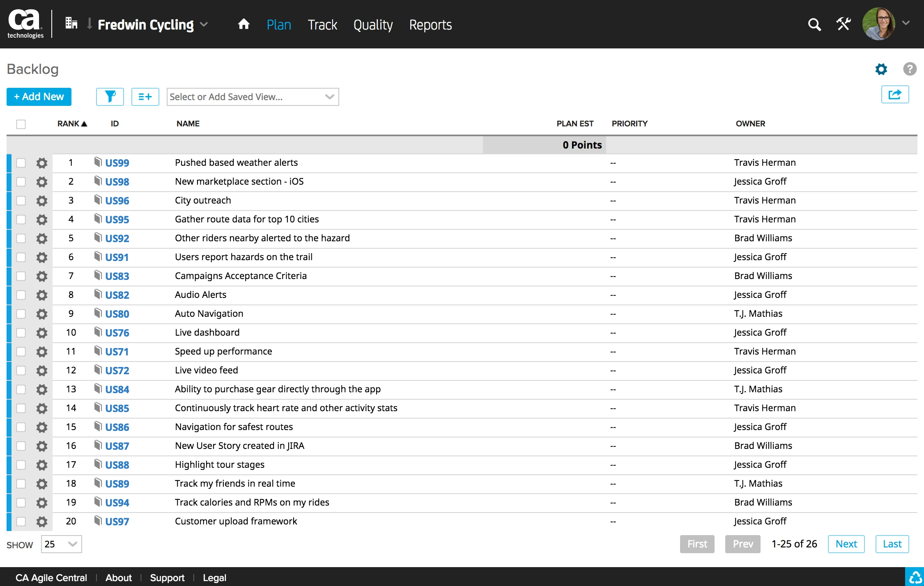Click the export/share icon button
This screenshot has height=586, width=924.
click(x=895, y=95)
